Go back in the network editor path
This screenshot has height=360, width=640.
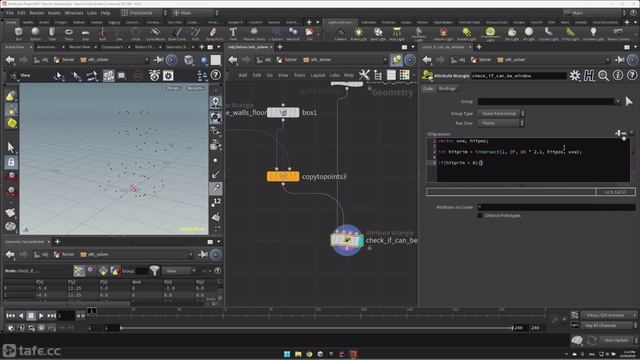(x=233, y=60)
